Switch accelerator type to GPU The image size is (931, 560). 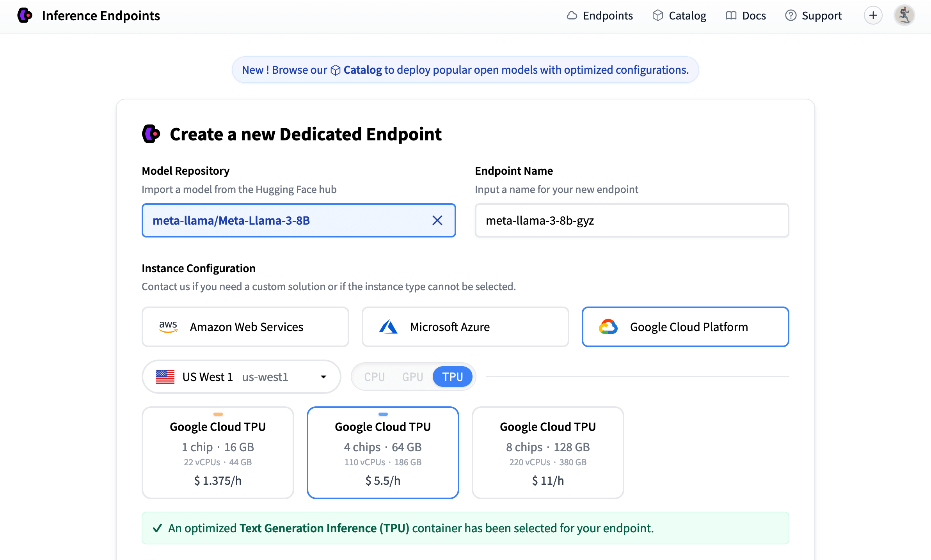point(412,377)
